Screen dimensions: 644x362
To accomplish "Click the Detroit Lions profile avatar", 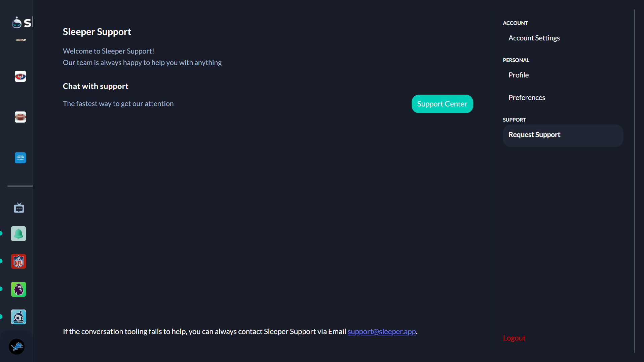I will (16, 347).
